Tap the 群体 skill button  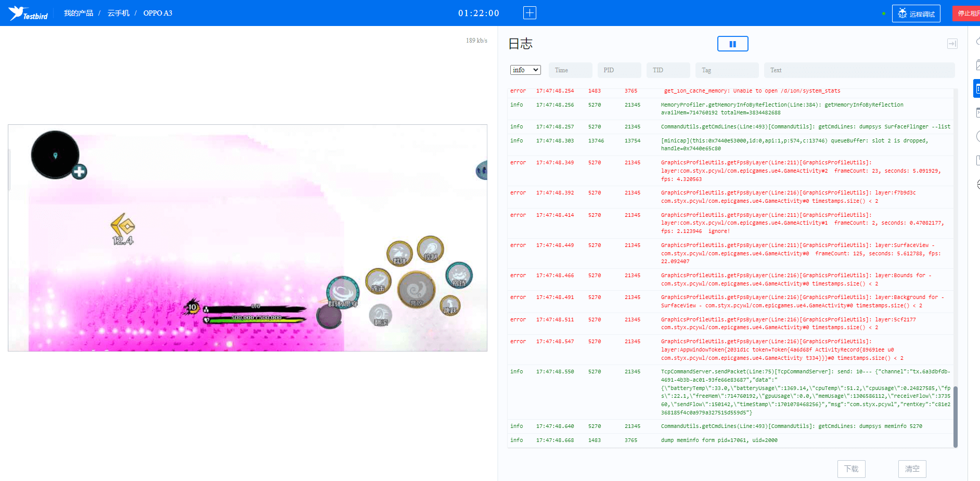tap(399, 254)
